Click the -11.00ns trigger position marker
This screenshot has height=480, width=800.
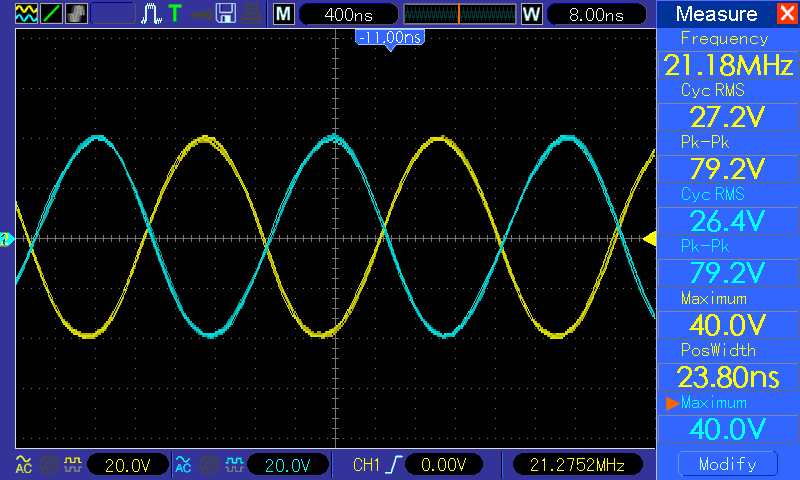(x=389, y=37)
